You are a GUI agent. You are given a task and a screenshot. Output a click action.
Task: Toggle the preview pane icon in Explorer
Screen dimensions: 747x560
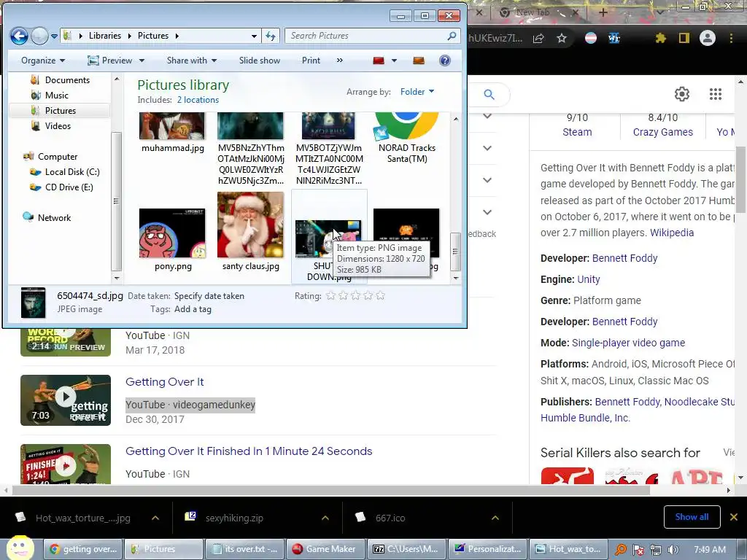point(418,61)
